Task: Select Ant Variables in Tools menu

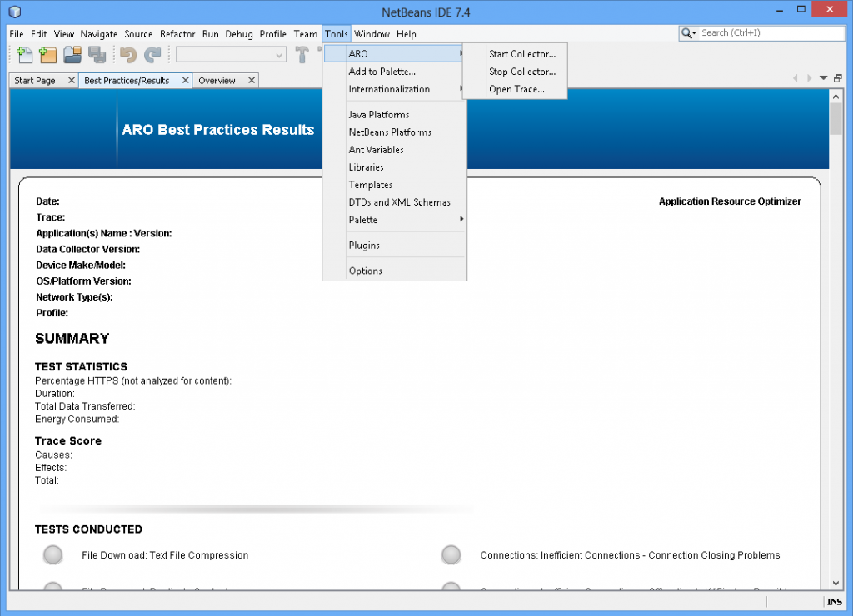Action: [394, 150]
